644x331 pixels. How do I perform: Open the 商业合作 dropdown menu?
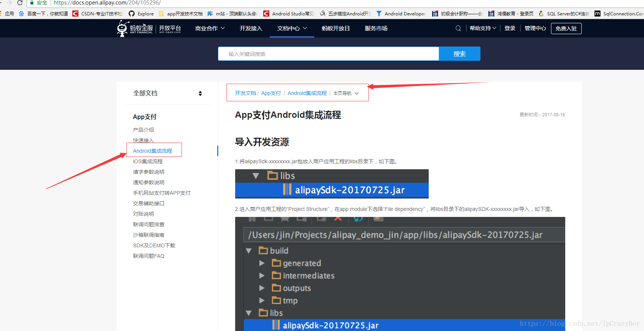point(210,28)
